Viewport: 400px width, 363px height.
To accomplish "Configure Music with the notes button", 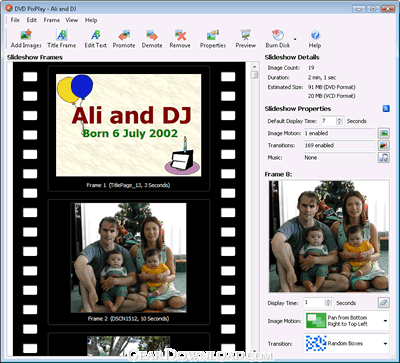I will [384, 157].
